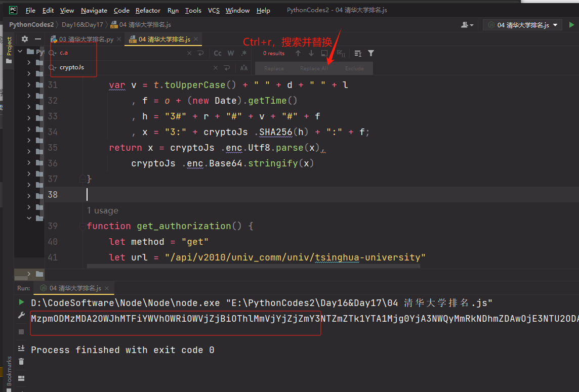Image resolution: width=579 pixels, height=392 pixels.
Task: Open the Edit menu
Action: point(48,10)
